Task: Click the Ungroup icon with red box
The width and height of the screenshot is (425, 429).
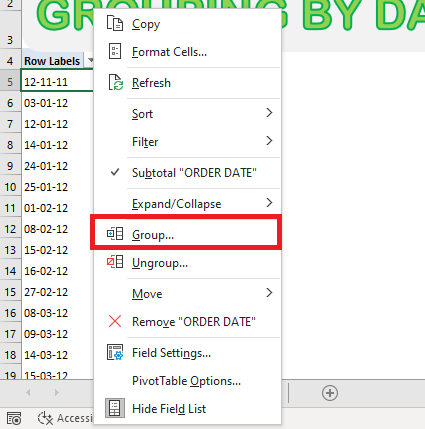Action: tap(115, 262)
